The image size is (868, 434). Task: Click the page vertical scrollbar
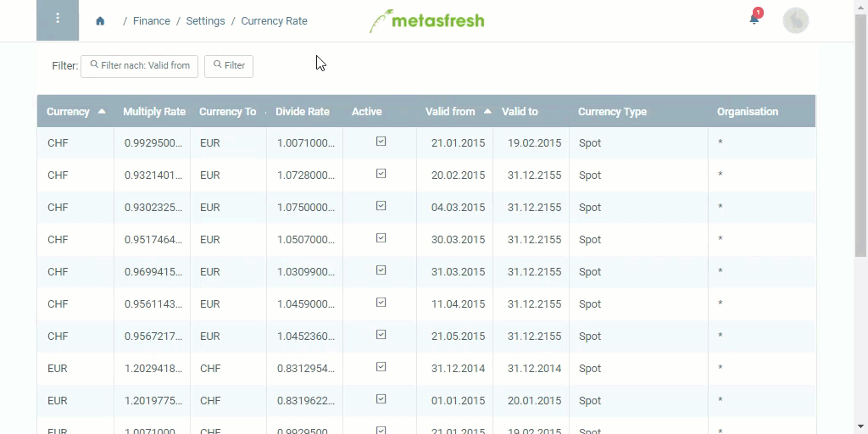pos(861,136)
